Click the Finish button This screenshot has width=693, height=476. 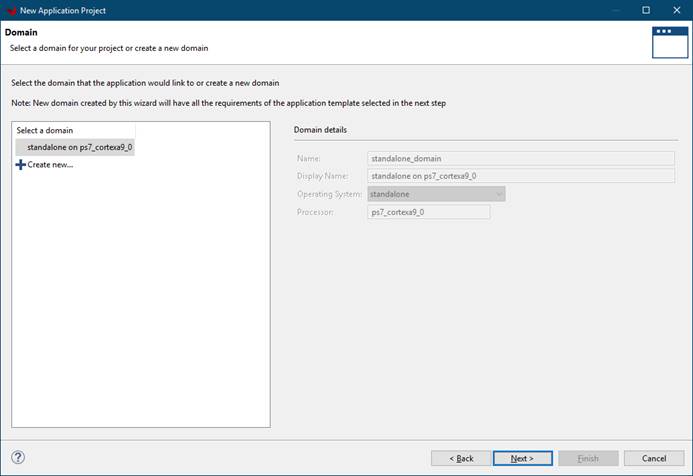(x=588, y=458)
